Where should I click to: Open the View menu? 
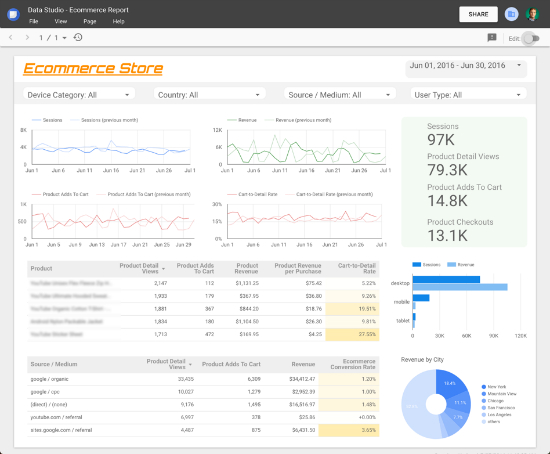[x=61, y=21]
